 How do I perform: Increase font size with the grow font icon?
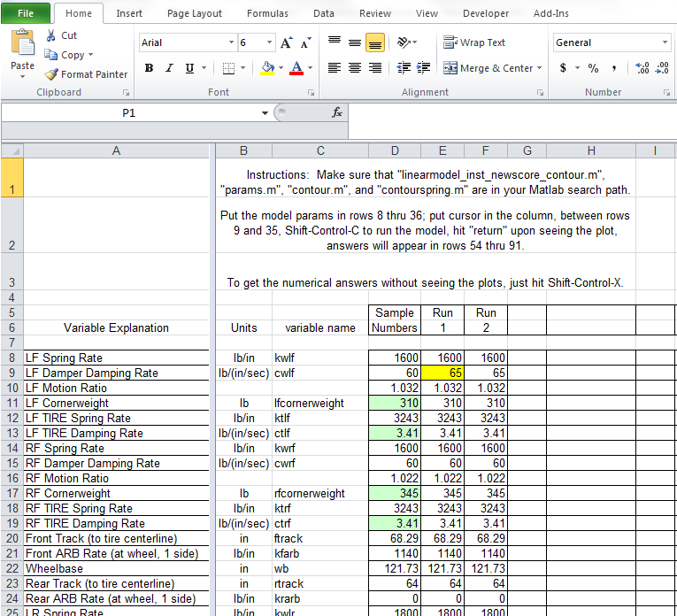tap(286, 42)
